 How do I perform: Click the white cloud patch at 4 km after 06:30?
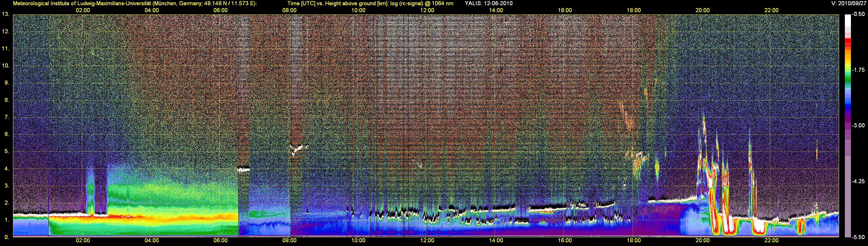coord(244,170)
